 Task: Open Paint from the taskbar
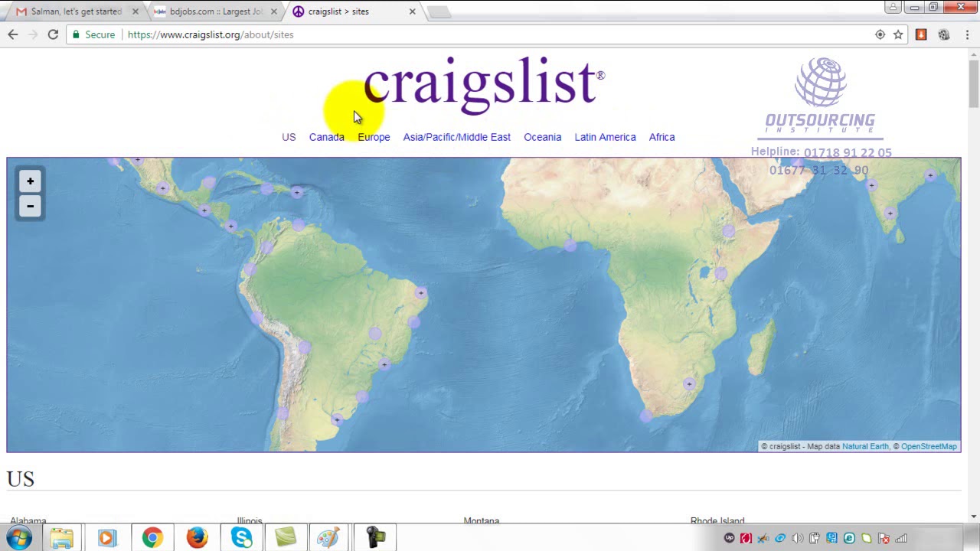point(330,538)
